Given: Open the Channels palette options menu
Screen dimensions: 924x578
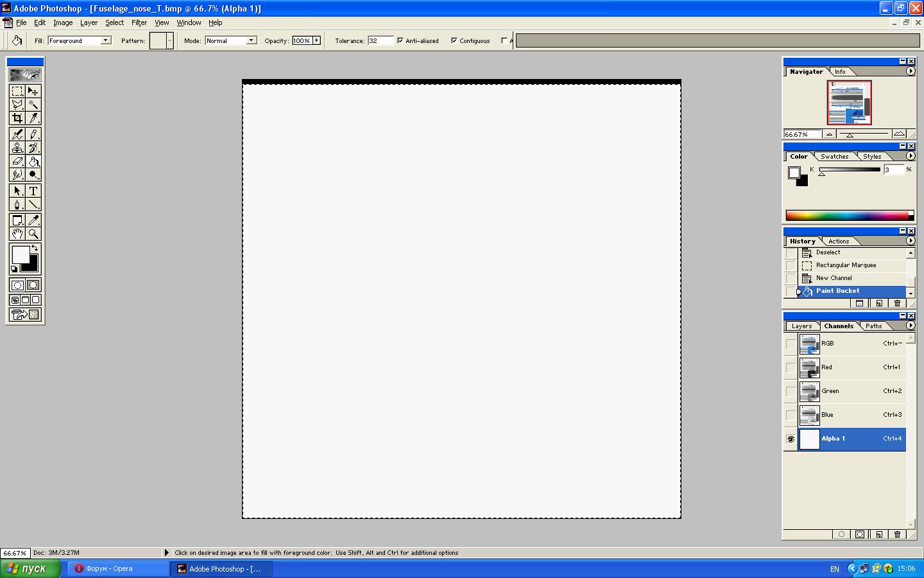Looking at the screenshot, I should click(910, 326).
